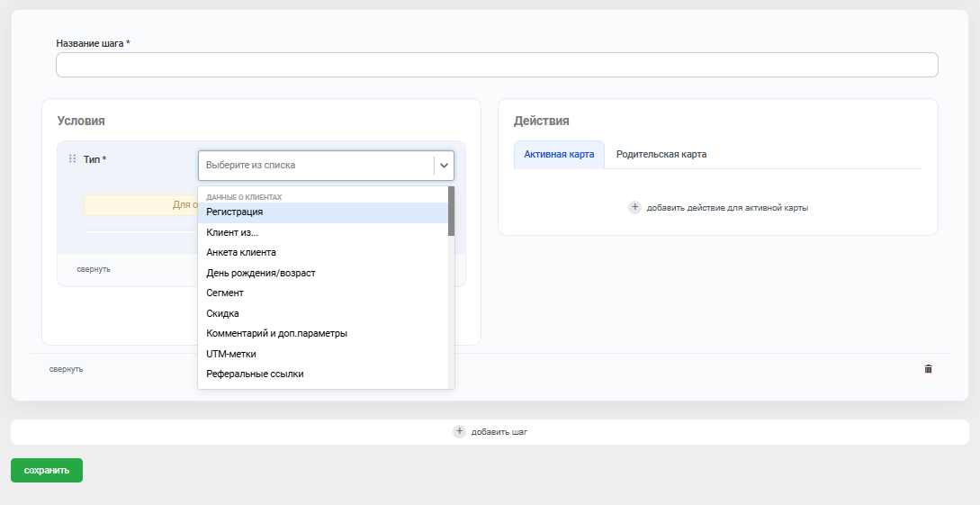
Task: Open the Выберите из списка combo box
Action: [x=317, y=166]
